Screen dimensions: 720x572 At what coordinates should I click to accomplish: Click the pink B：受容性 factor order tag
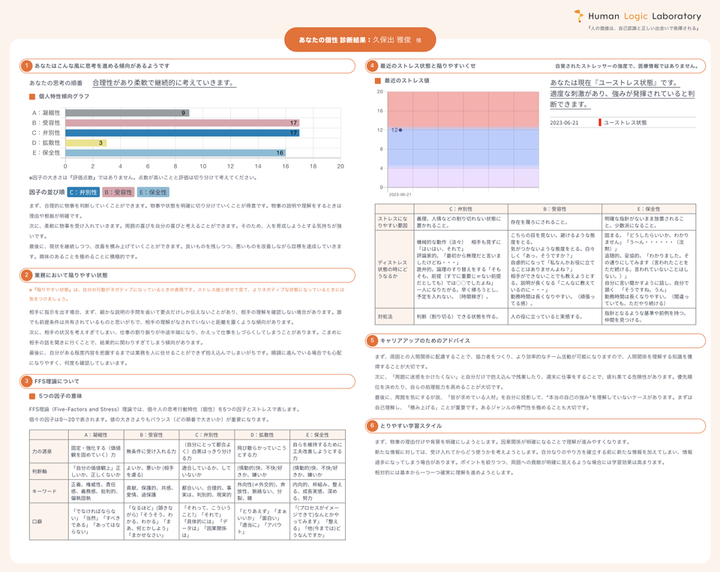(118, 192)
